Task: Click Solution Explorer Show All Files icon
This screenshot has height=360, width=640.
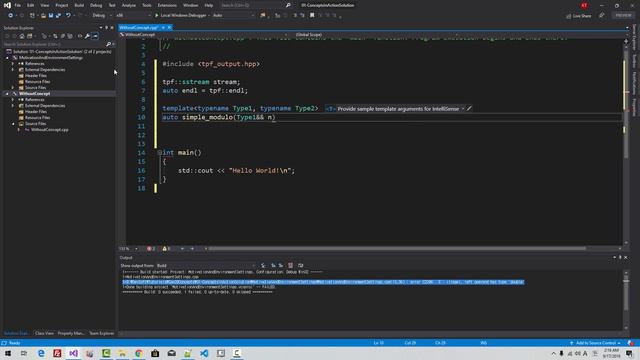Action: [70, 36]
